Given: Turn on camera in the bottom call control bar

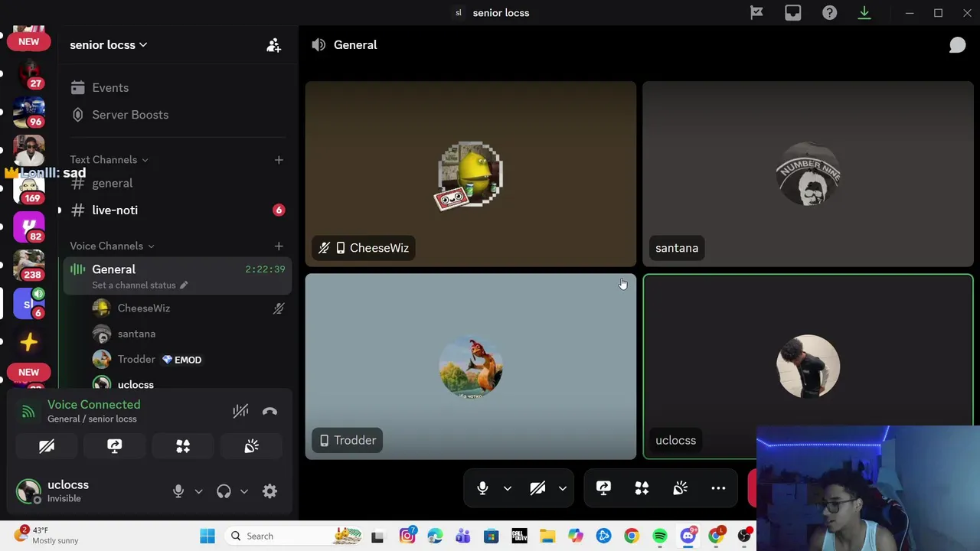Looking at the screenshot, I should [x=537, y=488].
